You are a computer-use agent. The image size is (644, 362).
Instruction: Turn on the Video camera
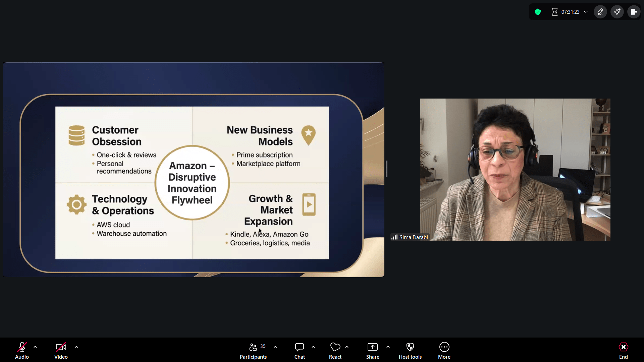[61, 350]
